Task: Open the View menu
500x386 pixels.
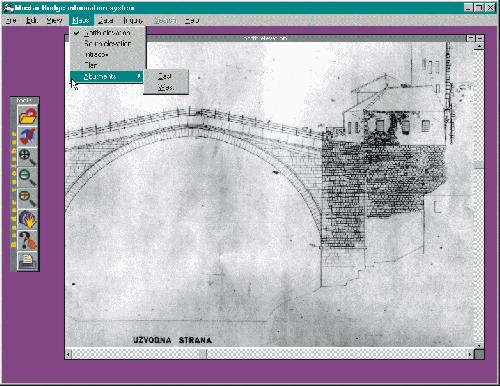Action: click(x=54, y=20)
